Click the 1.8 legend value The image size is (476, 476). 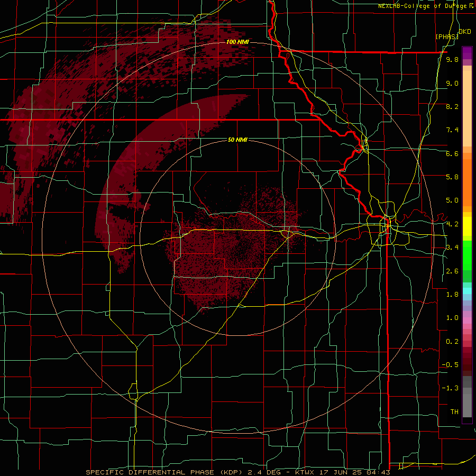click(x=452, y=295)
